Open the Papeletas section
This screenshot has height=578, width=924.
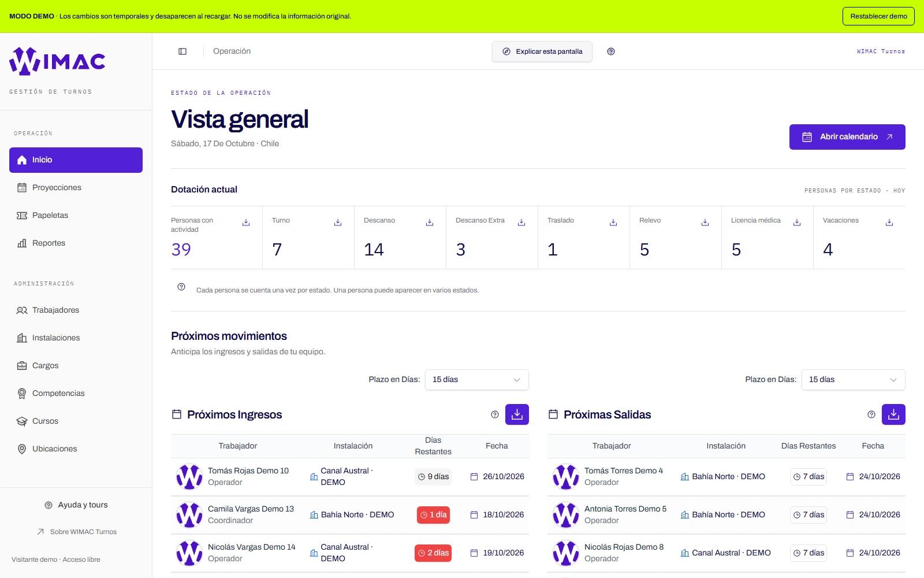pyautogui.click(x=76, y=216)
